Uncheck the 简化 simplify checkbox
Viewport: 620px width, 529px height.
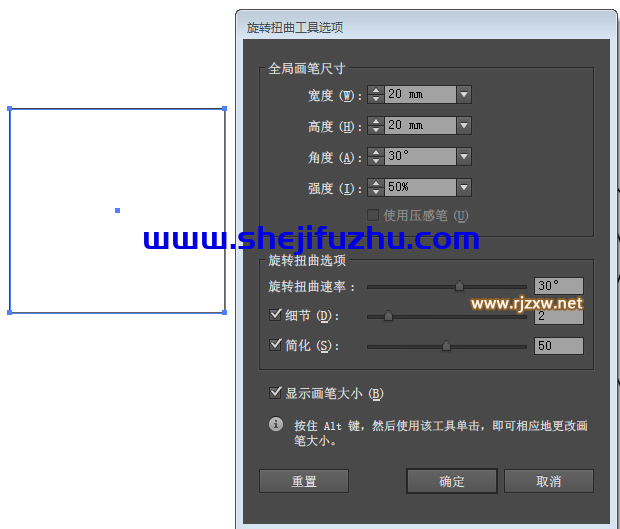pyautogui.click(x=275, y=345)
